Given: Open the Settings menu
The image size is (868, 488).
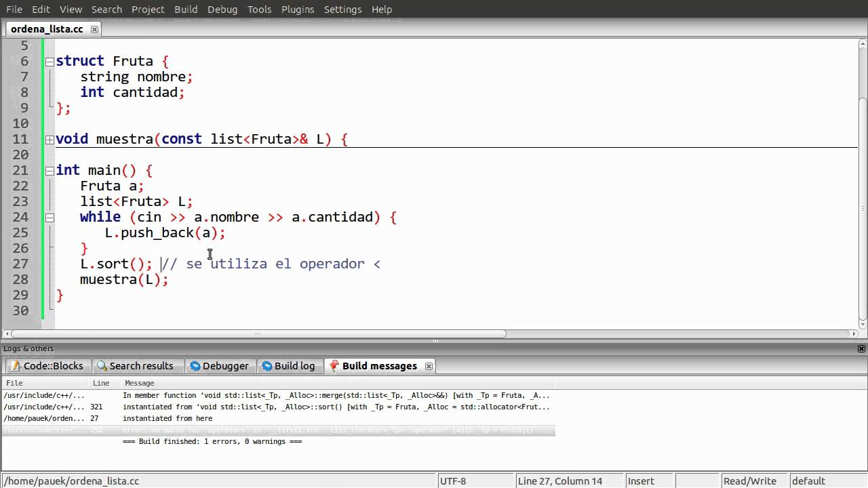Looking at the screenshot, I should click(x=342, y=9).
